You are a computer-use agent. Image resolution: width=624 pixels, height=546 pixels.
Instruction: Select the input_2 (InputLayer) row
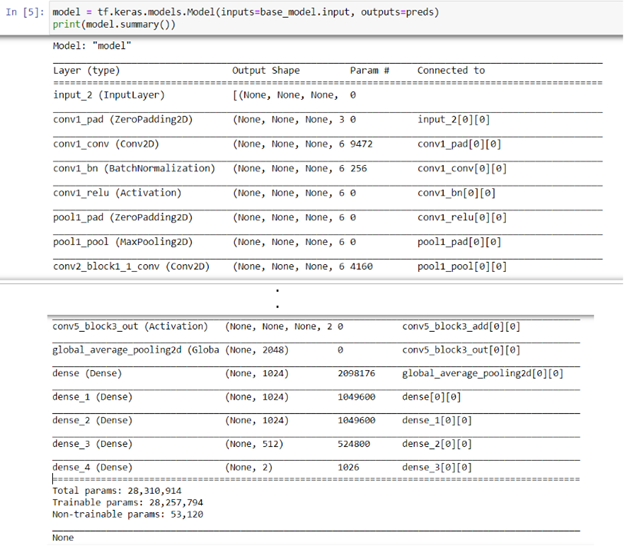pos(328,95)
